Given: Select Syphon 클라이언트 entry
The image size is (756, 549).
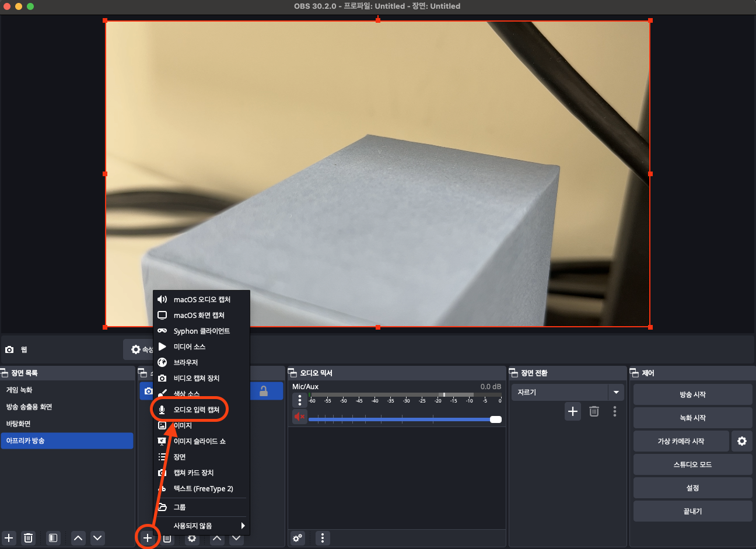Looking at the screenshot, I should [201, 331].
